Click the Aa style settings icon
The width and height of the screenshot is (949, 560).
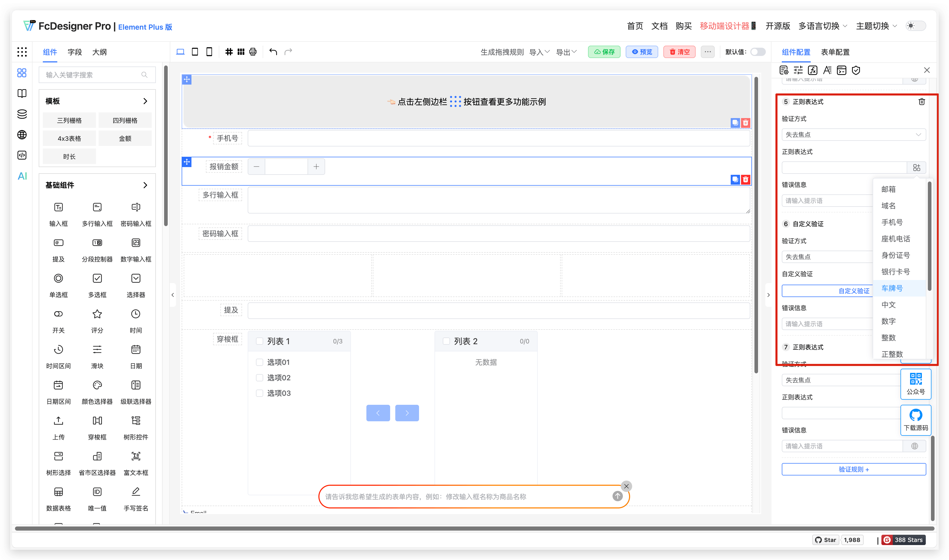(x=827, y=70)
